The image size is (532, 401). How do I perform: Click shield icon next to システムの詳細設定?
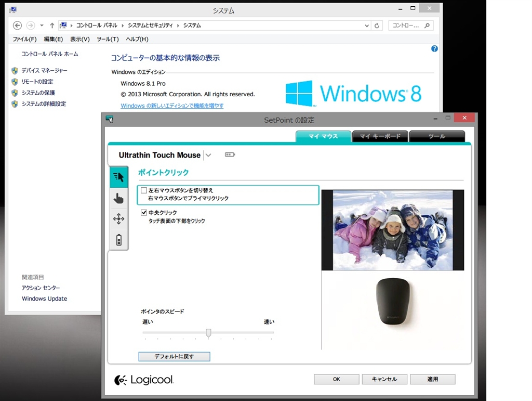coord(15,104)
